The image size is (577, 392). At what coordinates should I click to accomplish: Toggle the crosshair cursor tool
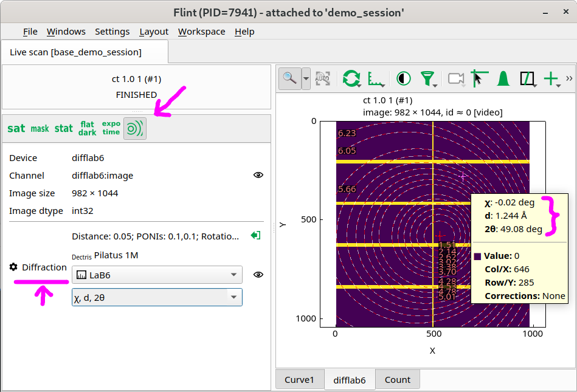[479, 78]
